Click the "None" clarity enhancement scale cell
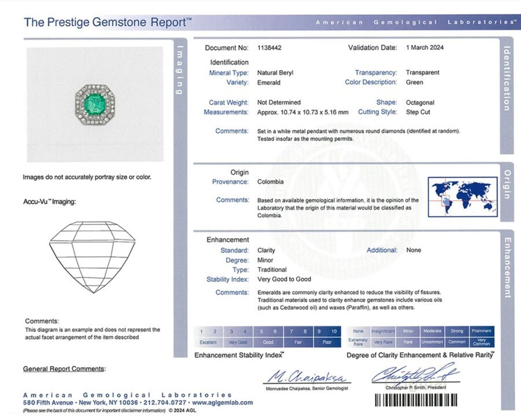 tap(358, 331)
